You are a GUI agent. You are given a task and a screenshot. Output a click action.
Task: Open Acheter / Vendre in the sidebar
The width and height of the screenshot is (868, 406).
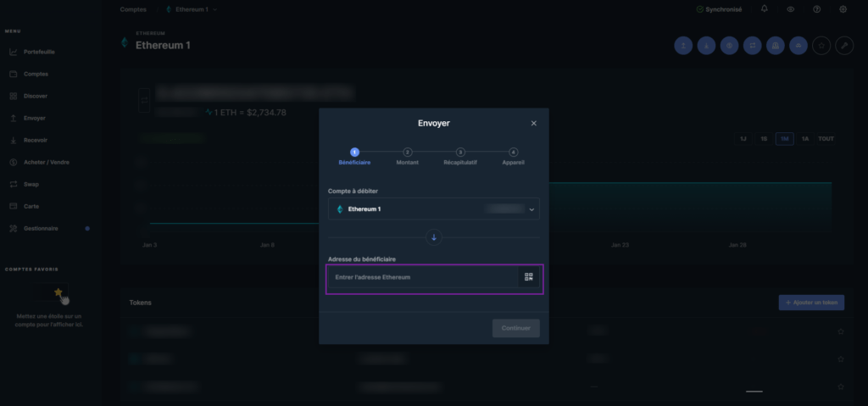47,162
